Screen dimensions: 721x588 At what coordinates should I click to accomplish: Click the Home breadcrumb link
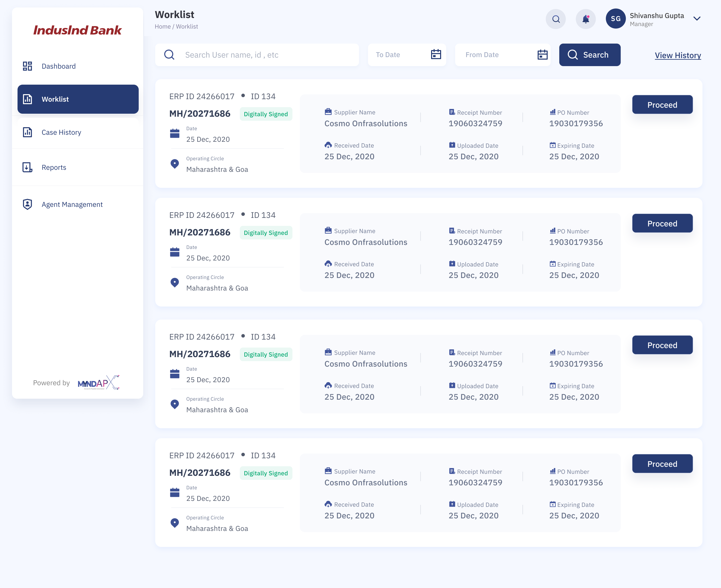tap(162, 26)
